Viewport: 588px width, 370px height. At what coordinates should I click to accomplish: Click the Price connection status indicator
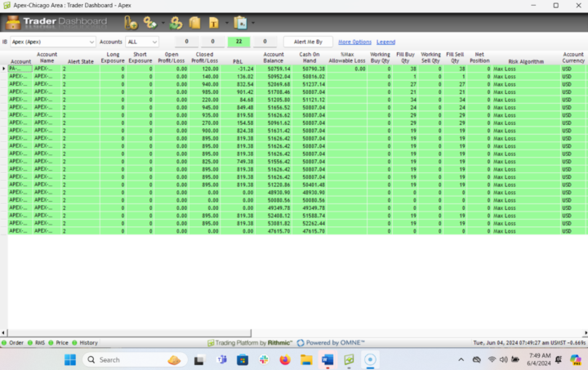[x=58, y=342]
